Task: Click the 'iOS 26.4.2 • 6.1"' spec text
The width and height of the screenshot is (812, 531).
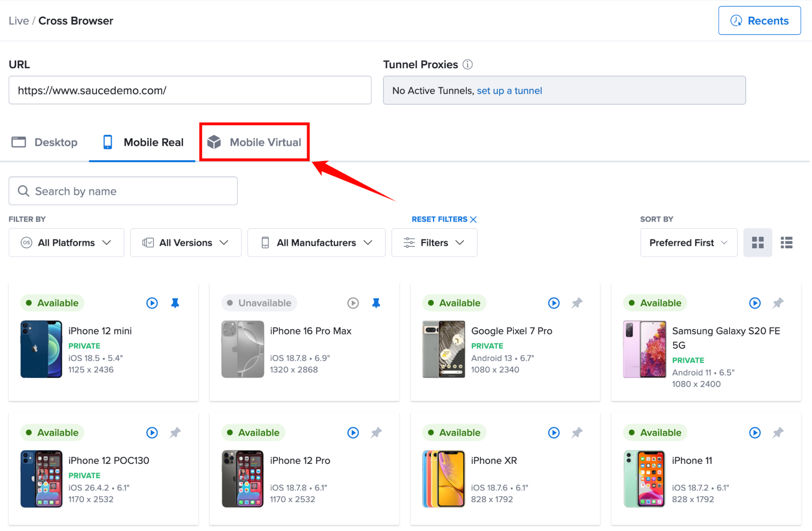Action: (99, 488)
